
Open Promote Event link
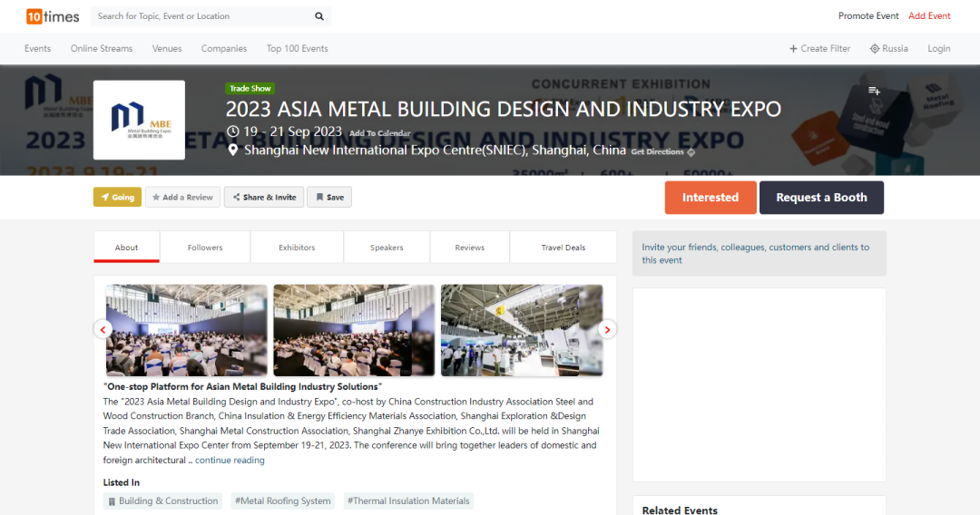[x=868, y=16]
